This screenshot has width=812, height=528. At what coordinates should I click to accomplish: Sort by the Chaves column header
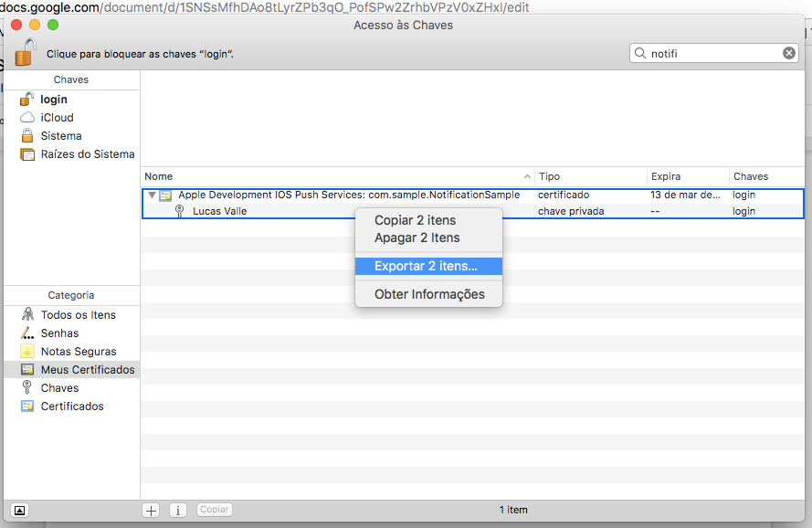click(767, 176)
